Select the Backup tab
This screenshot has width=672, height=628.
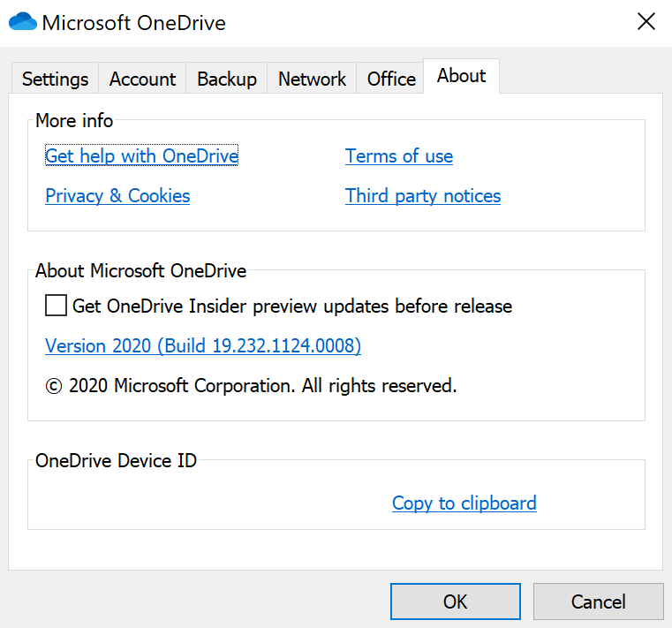(227, 79)
